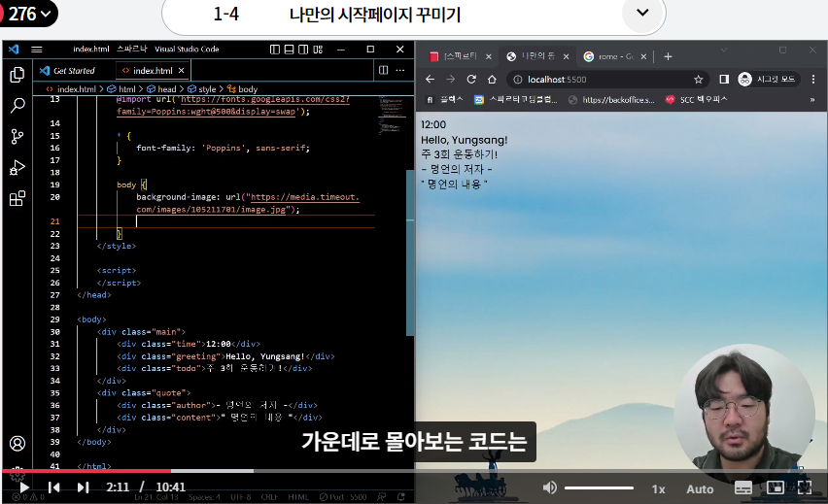Open Source Control view in VS Code
The width and height of the screenshot is (828, 504).
click(x=17, y=137)
